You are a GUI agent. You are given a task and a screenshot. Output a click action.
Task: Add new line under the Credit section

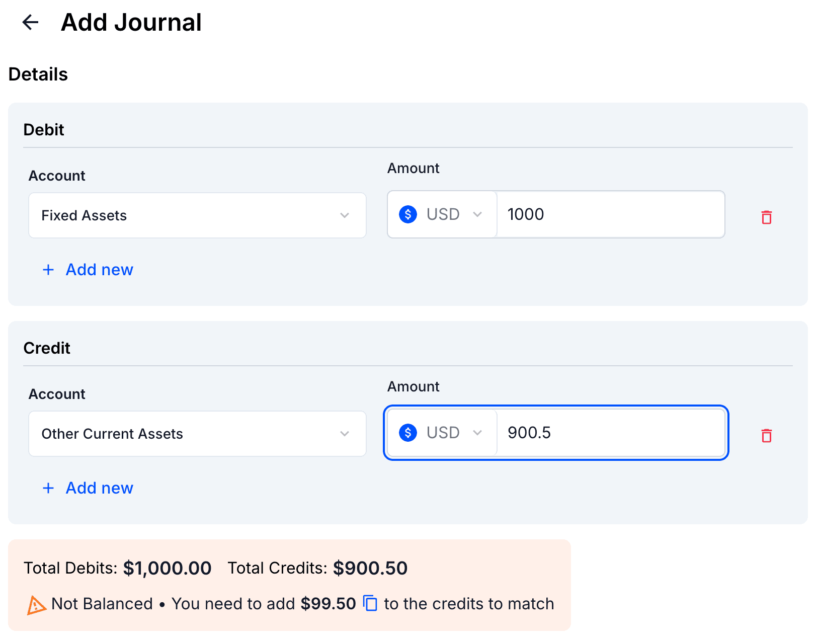click(99, 488)
